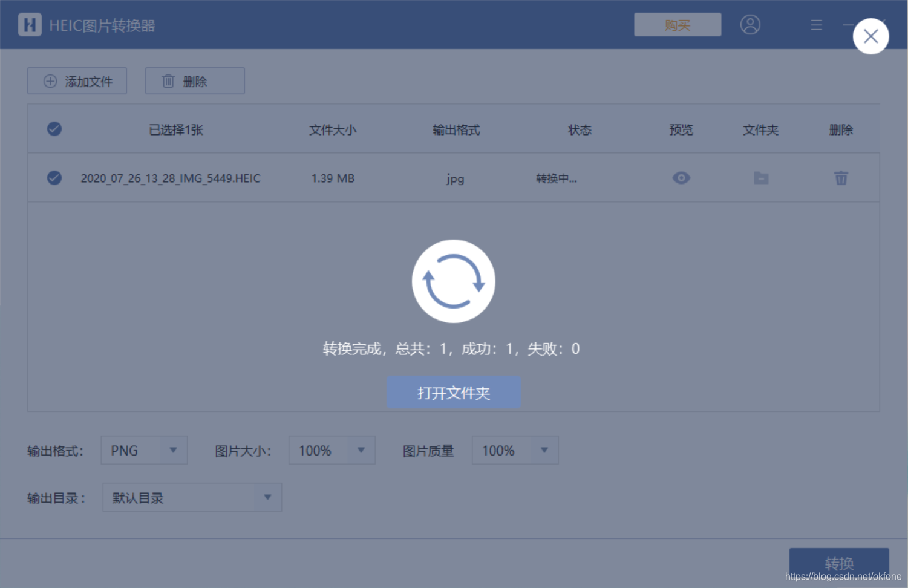
Task: Click the 已选择1张 column header
Action: (x=176, y=130)
